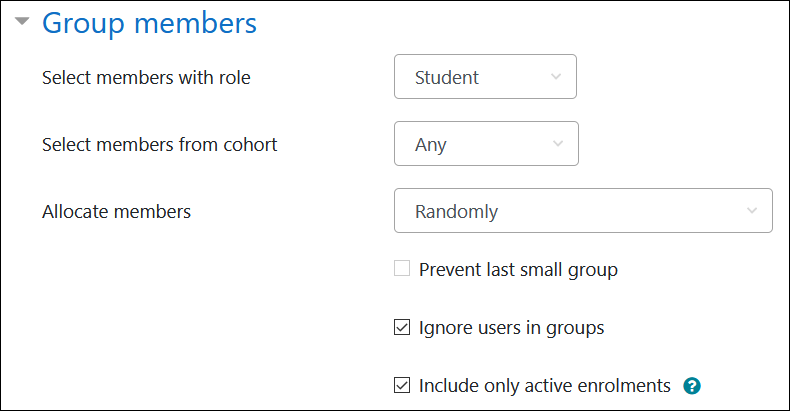Click the Select members from cohort label
This screenshot has height=411, width=790.
(x=159, y=144)
